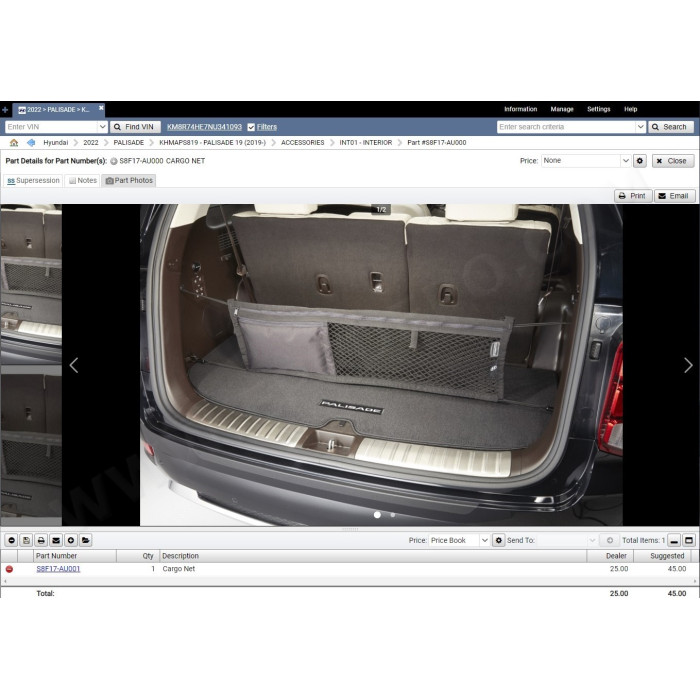Screen dimensions: 700x700
Task: Select the second carousel dot indicator
Action: tap(393, 515)
